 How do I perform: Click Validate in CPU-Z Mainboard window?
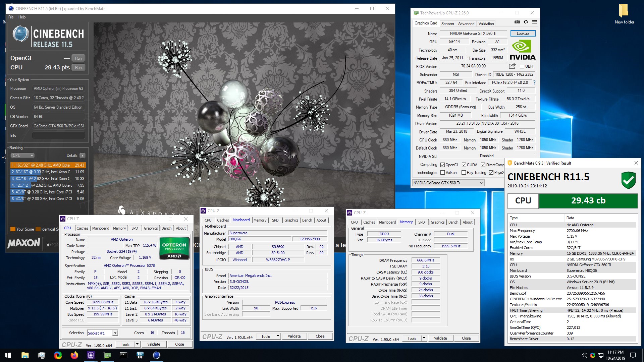point(294,336)
